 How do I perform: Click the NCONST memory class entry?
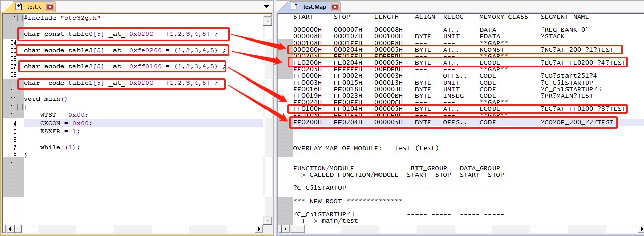tap(491, 50)
